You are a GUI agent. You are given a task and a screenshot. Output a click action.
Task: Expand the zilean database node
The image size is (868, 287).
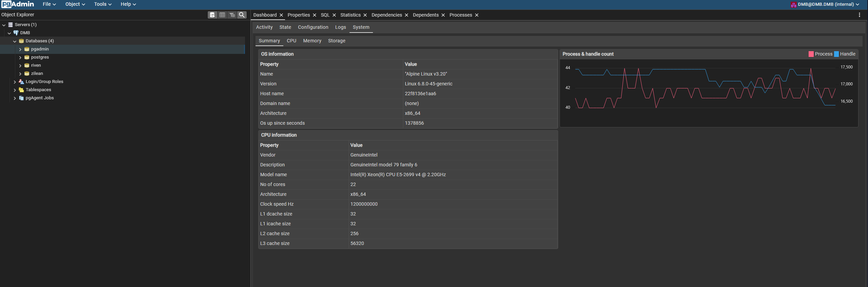20,74
